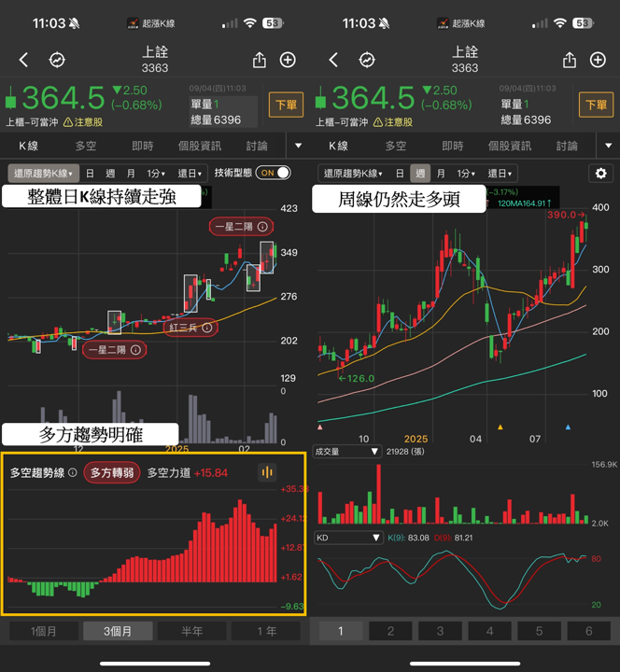Image resolution: width=620 pixels, height=672 pixels.
Task: Open trend tracker icon in left screen
Action: 57,60
